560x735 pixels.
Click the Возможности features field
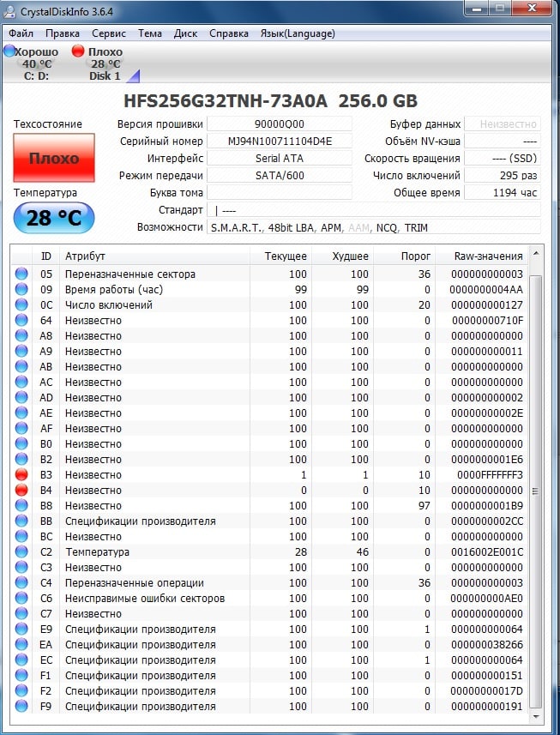[374, 228]
